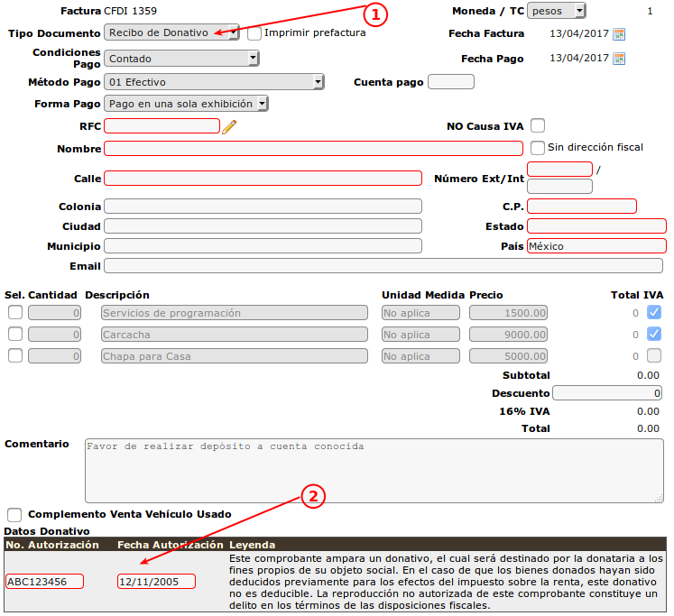The width and height of the screenshot is (674, 616).
Task: Click the Servicios de programación description field
Action: pyautogui.click(x=235, y=313)
